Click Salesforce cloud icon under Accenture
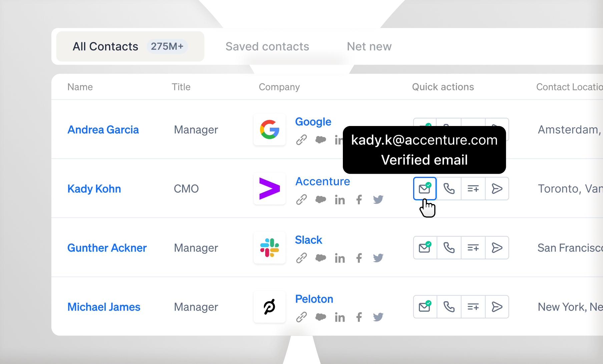Image resolution: width=603 pixels, height=364 pixels. (321, 200)
